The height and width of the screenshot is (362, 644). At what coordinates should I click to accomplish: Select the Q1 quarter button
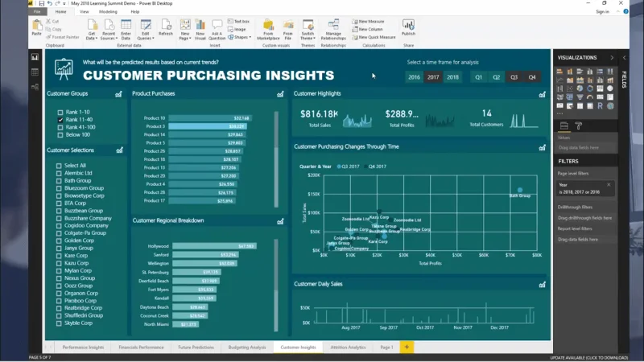(478, 77)
